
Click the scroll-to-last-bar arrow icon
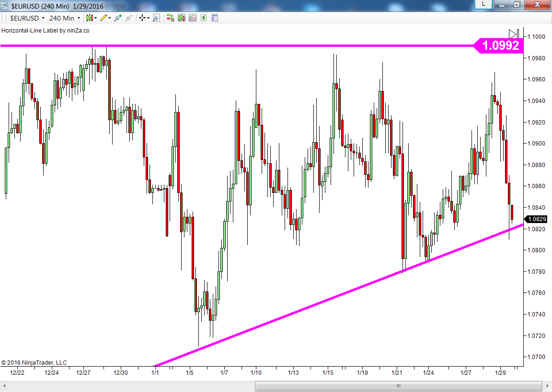click(x=514, y=34)
